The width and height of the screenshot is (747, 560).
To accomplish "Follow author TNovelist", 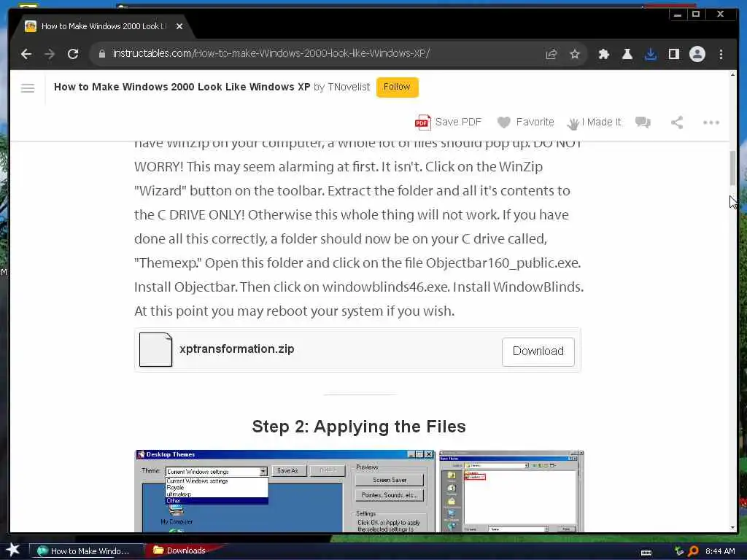I will point(397,87).
